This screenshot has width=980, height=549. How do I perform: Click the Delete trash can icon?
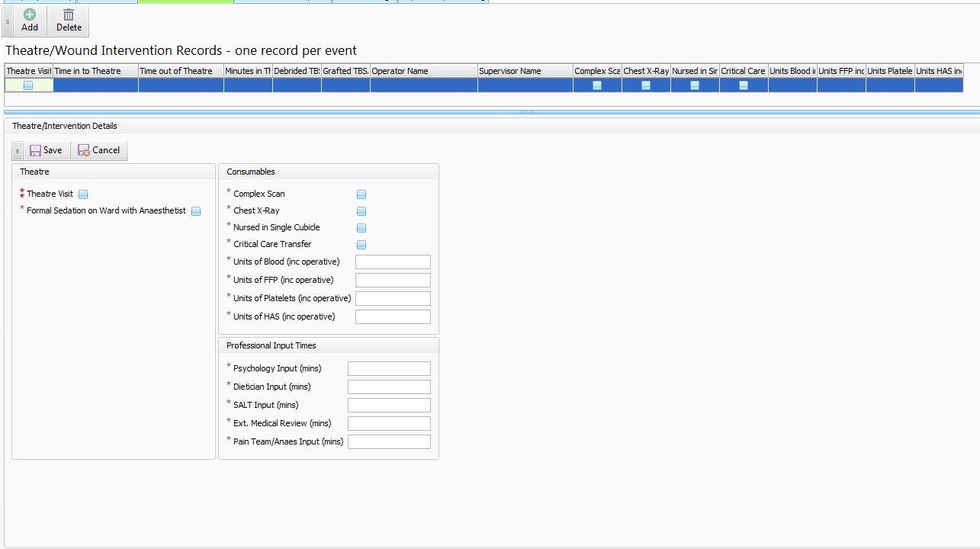click(x=69, y=15)
